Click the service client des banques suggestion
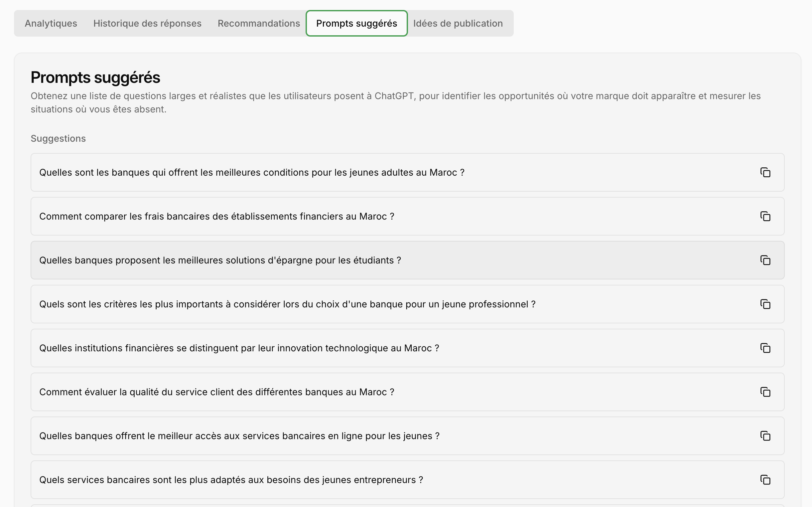 coord(216,392)
